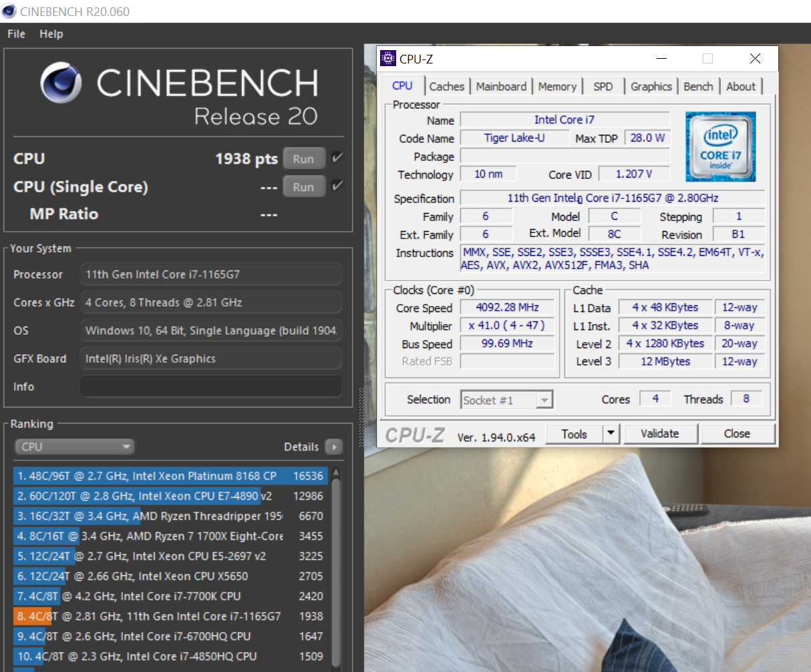Click the empty Info field
Viewport: 811px width, 672px height.
click(x=211, y=387)
